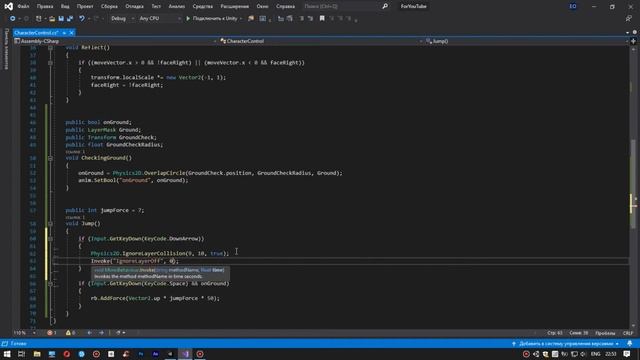640x360 pixels.
Task: Open the Сборка menu
Action: point(109,7)
